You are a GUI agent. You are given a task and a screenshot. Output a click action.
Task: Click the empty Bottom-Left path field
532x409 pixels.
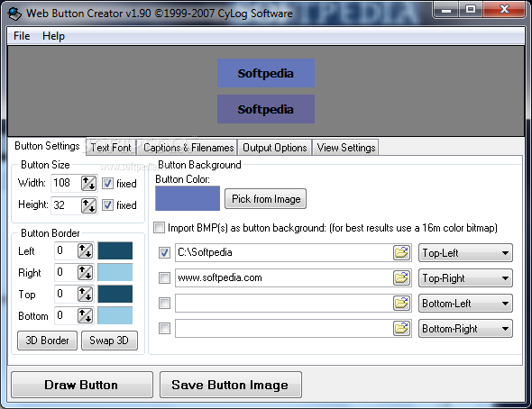[284, 304]
